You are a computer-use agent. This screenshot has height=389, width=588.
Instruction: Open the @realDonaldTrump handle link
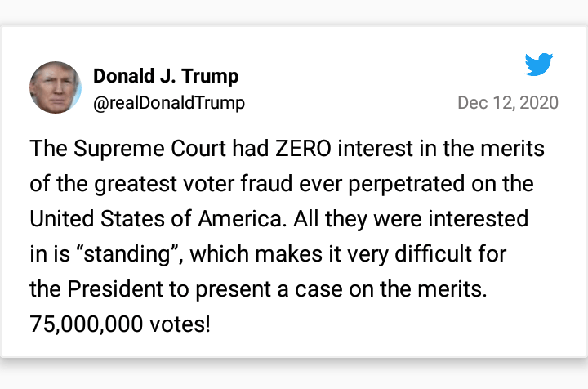(x=169, y=103)
